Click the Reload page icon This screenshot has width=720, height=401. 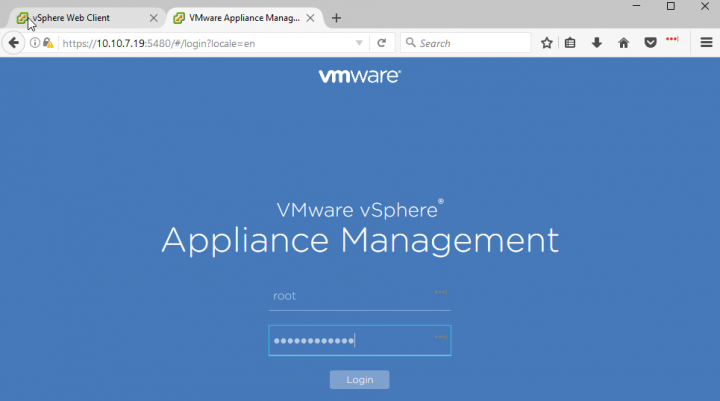381,43
